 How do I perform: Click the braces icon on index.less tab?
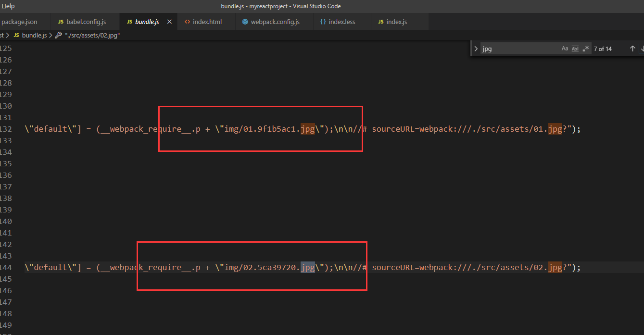click(323, 22)
